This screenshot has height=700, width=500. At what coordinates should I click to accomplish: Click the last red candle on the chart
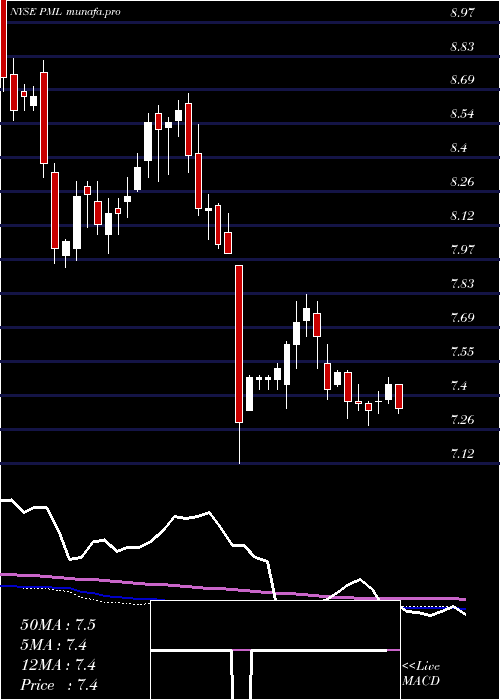(x=399, y=396)
